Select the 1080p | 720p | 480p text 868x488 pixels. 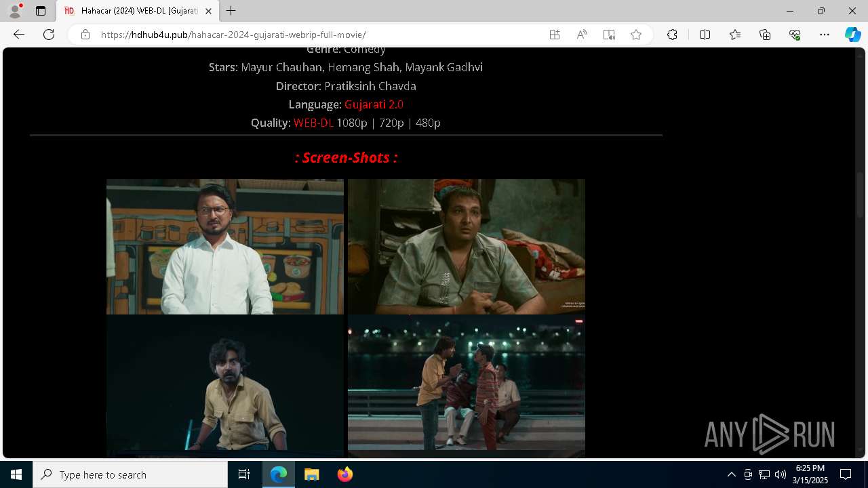389,123
